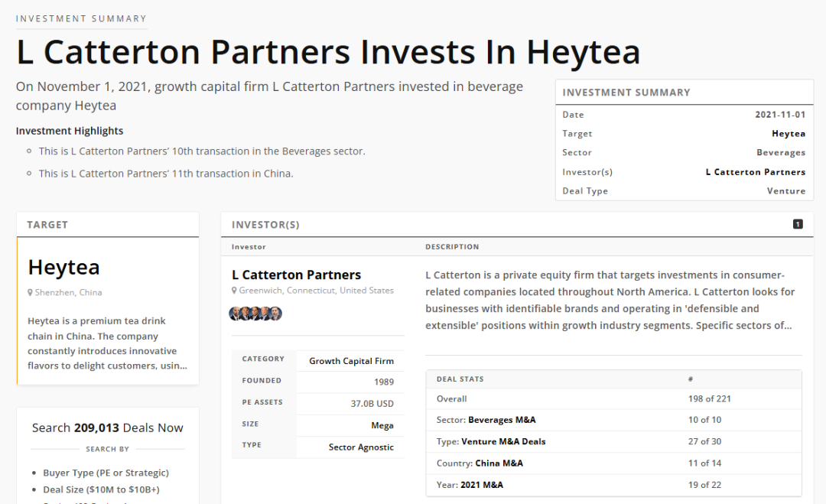Open Venture M&A Deals stats link
The height and width of the screenshot is (504, 826).
pos(503,441)
